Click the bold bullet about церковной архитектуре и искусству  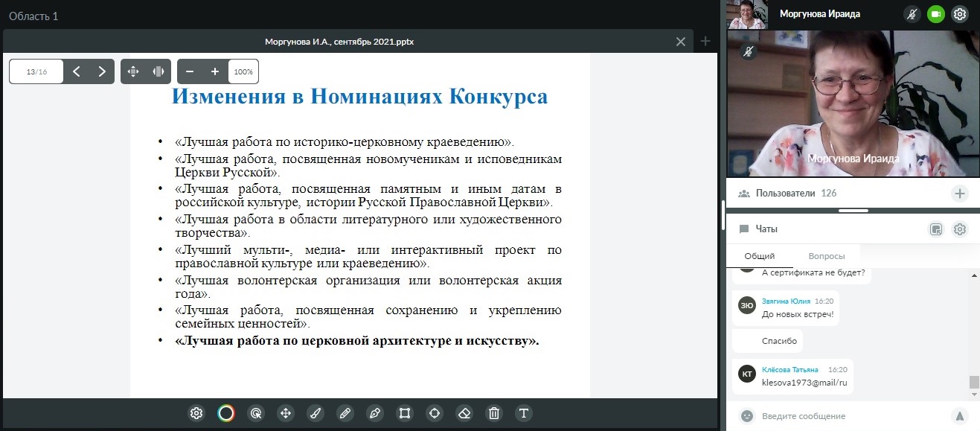pyautogui.click(x=356, y=342)
